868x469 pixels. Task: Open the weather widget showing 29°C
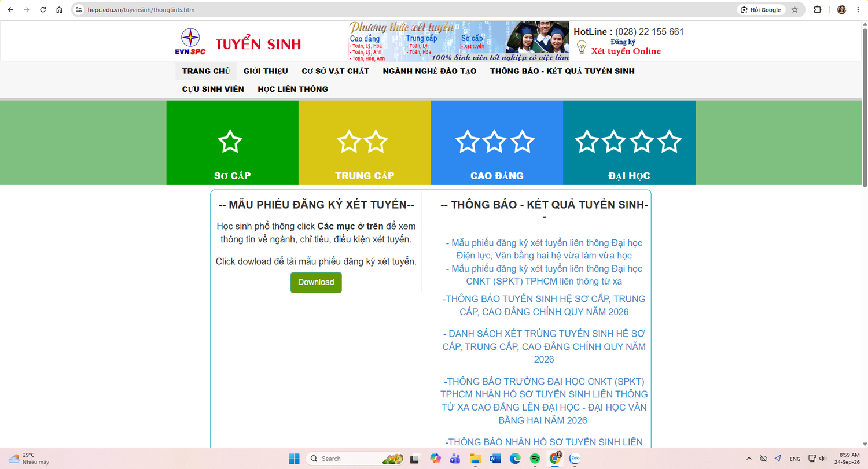click(x=29, y=459)
